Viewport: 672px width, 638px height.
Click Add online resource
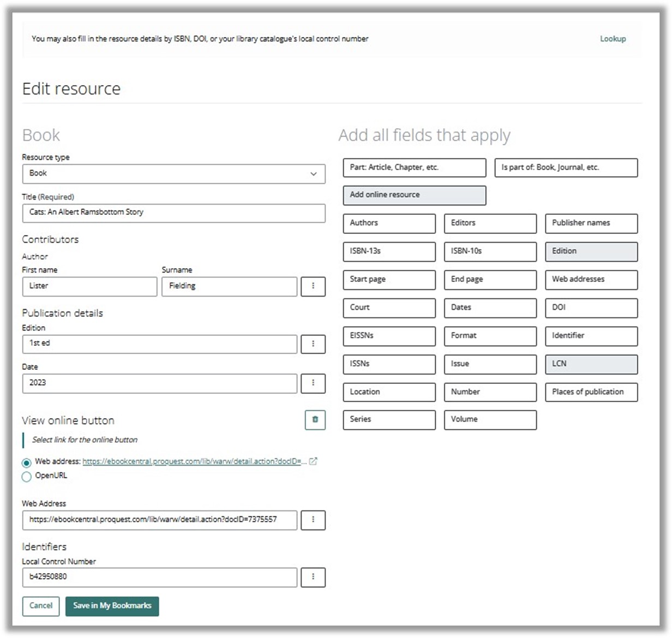[x=413, y=195]
